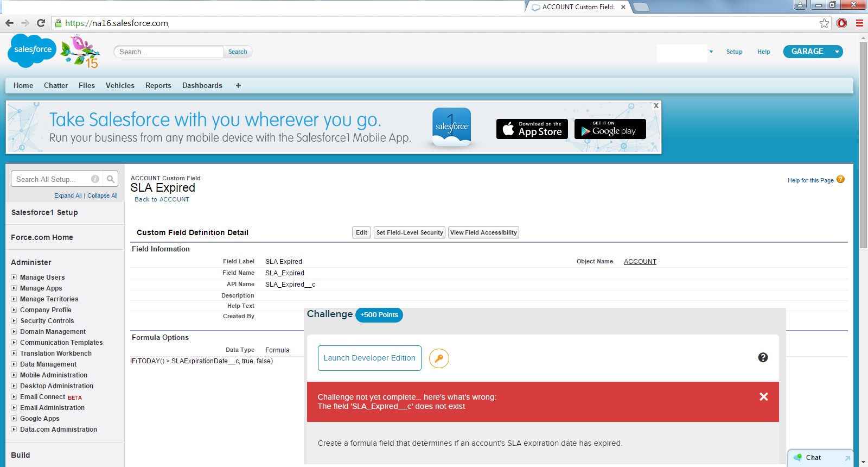Expand the Translation Workbench section
This screenshot has height=467, width=868.
14,353
